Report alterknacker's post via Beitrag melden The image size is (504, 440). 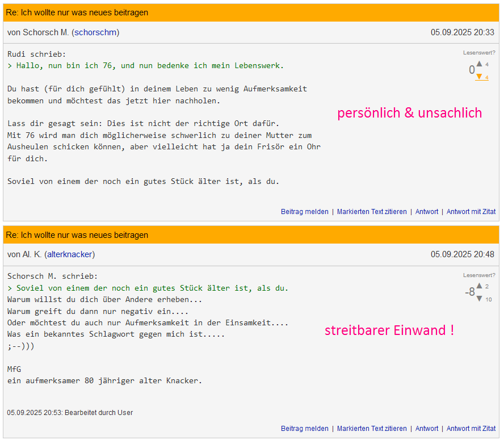(x=305, y=429)
